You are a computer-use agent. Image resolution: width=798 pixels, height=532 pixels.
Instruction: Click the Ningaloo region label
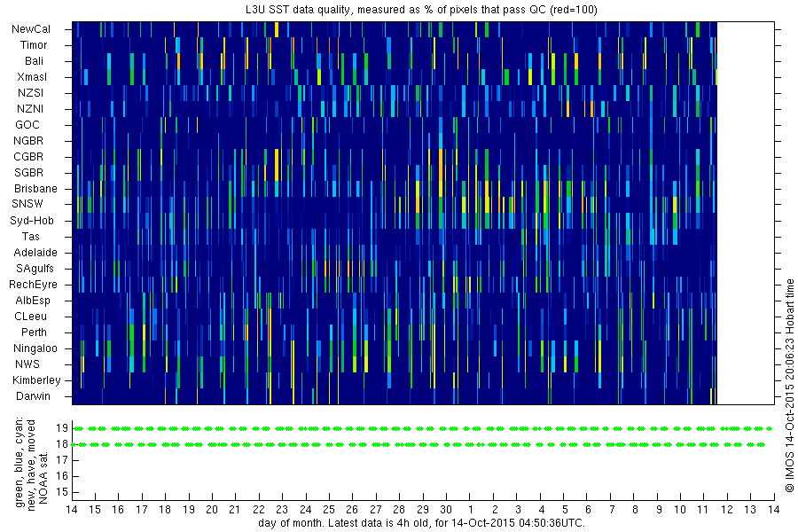(x=35, y=348)
